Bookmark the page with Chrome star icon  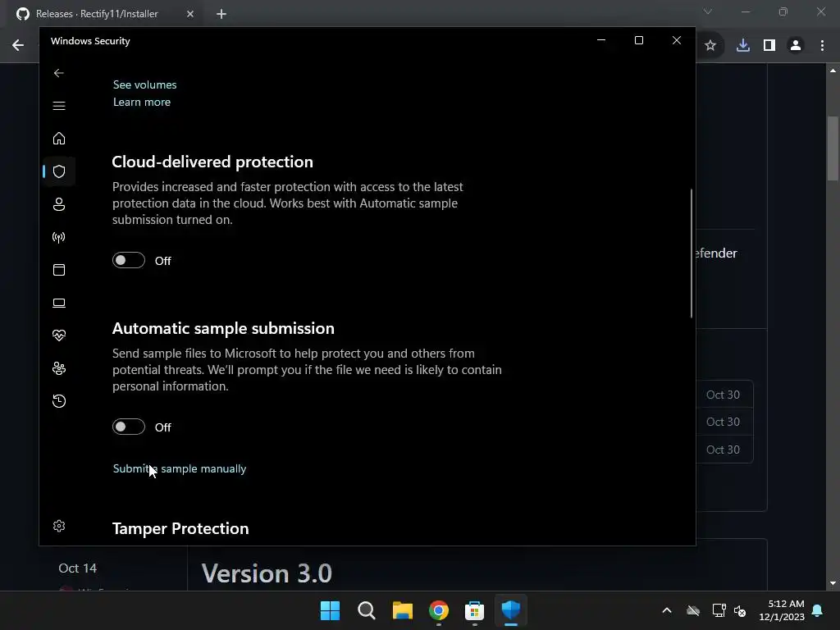pyautogui.click(x=710, y=46)
